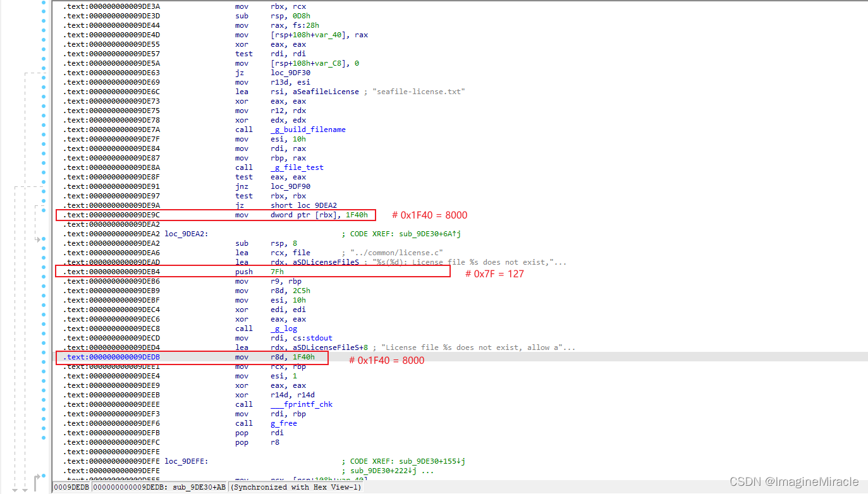868x494 pixels.
Task: Click the 0D8h operand in sub rsp
Action: 302,16
